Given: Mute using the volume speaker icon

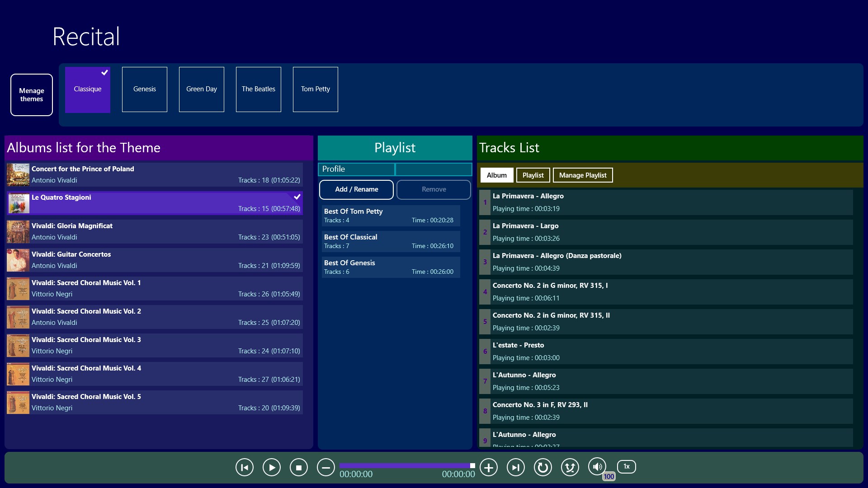Looking at the screenshot, I should point(597,467).
